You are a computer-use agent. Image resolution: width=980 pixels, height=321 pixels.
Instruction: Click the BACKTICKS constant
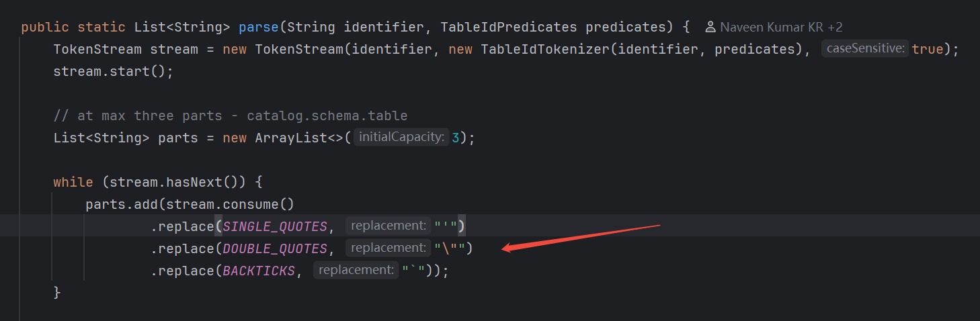click(x=258, y=271)
